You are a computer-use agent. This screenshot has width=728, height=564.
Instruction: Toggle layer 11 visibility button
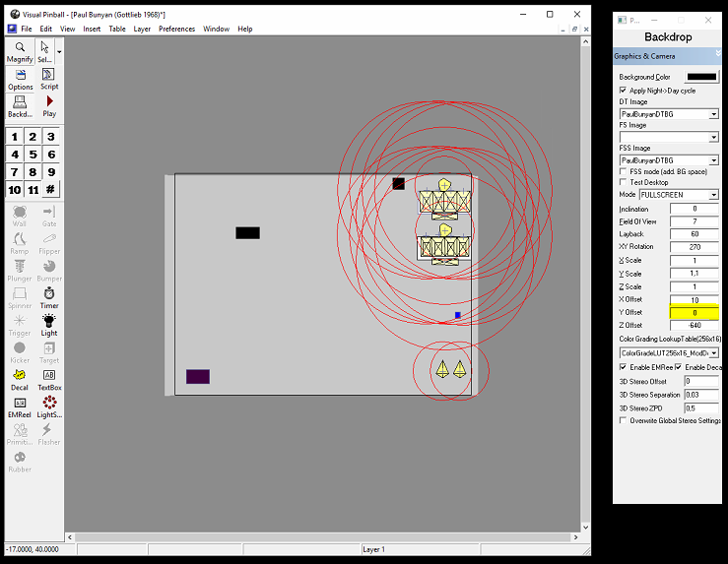pos(33,190)
